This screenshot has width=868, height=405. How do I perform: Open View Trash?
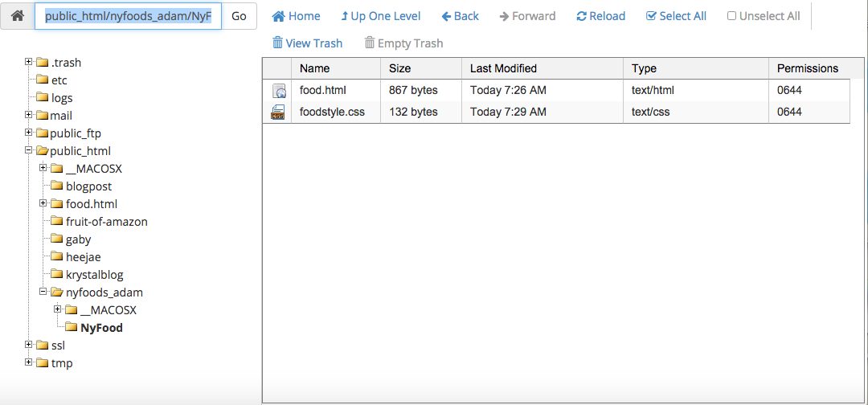307,43
